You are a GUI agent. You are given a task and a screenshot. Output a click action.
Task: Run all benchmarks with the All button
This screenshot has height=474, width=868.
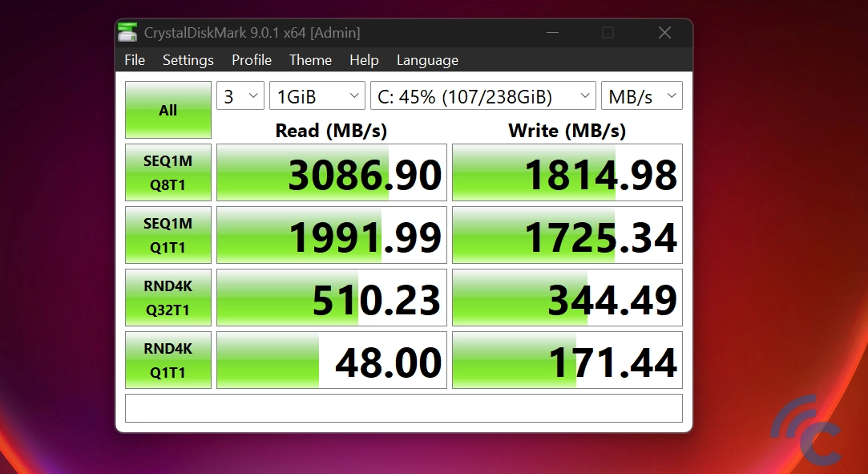tap(168, 110)
